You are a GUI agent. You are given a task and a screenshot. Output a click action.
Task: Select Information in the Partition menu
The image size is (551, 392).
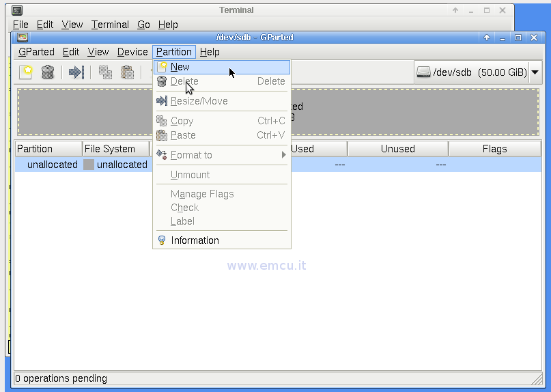coord(222,240)
